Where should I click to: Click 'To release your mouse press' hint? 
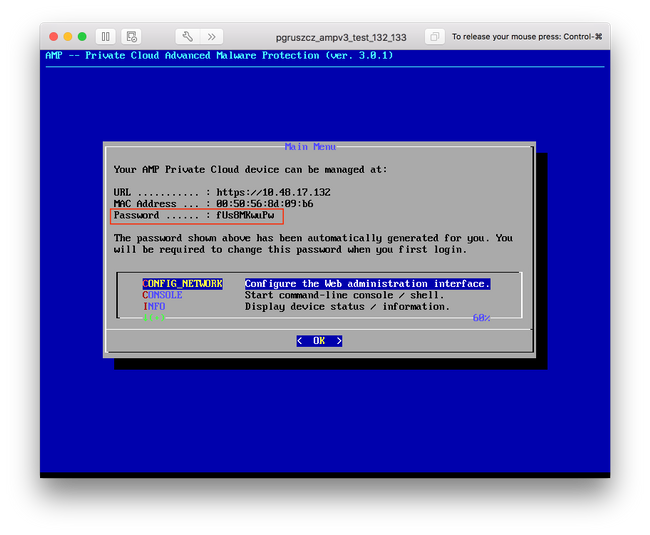tap(527, 37)
